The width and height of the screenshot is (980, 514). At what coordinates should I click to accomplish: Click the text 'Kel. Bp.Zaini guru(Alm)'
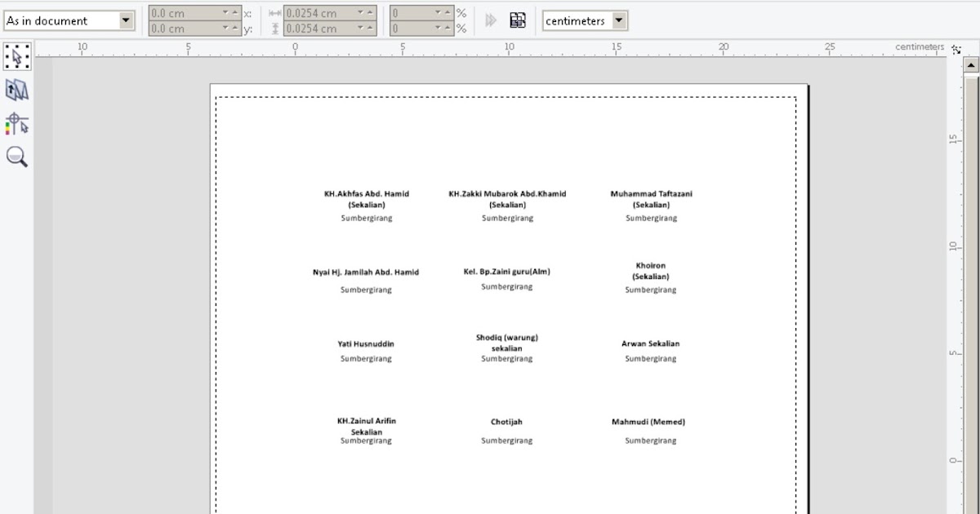pyautogui.click(x=507, y=272)
